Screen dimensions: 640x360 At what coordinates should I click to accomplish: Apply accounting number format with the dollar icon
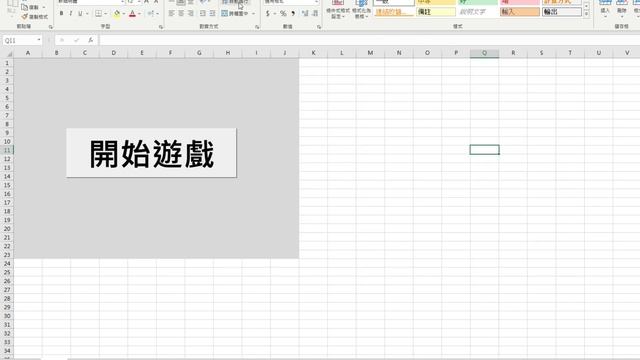pos(267,13)
